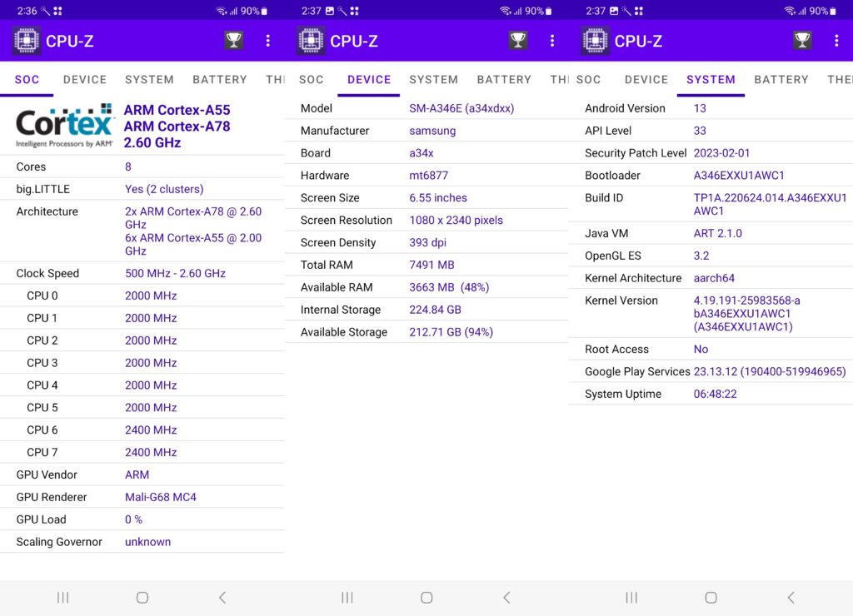Tap the trophy icon in the right CPU-Z screen
The width and height of the screenshot is (853, 616).
tap(802, 40)
